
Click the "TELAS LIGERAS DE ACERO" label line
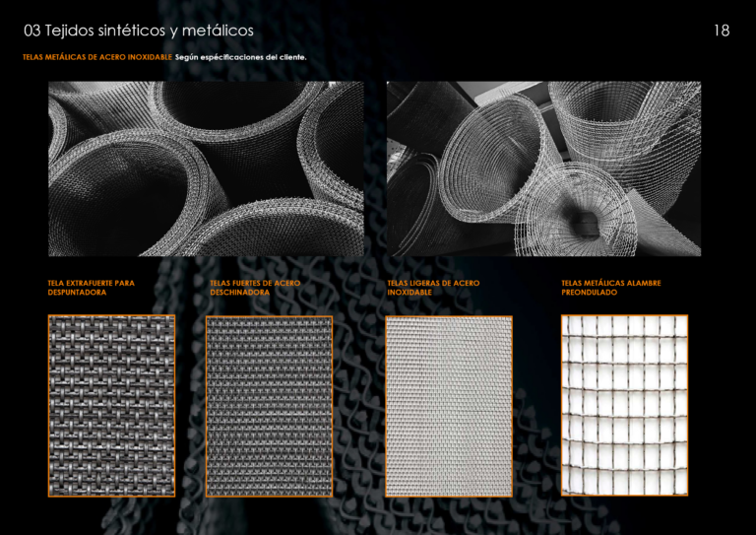click(433, 283)
